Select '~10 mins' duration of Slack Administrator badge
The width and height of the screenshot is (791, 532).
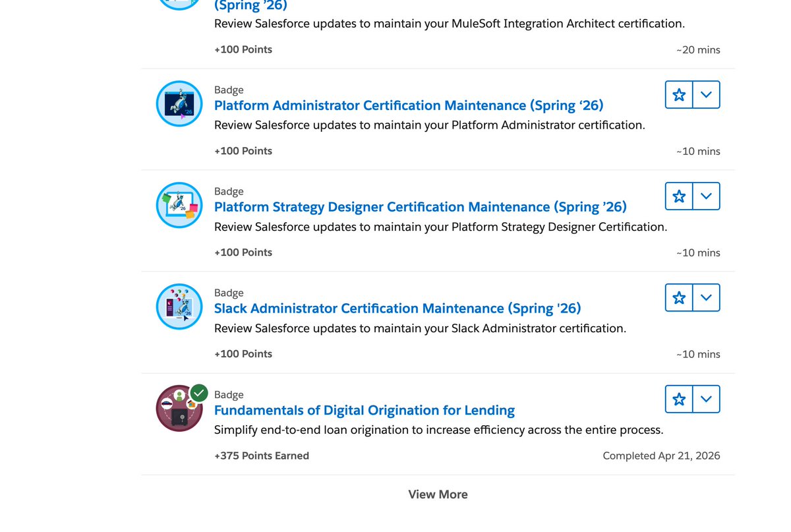(698, 355)
